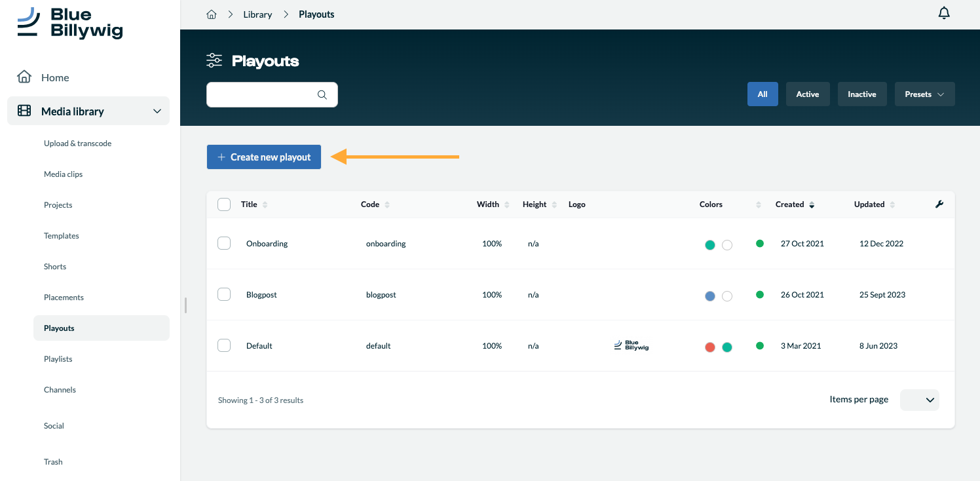
Task: Click the '12 Dec 2022' updated date
Action: [881, 244]
